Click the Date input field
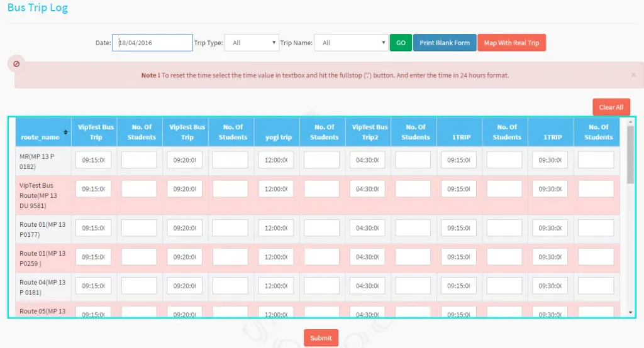The width and height of the screenshot is (644, 348). 152,43
